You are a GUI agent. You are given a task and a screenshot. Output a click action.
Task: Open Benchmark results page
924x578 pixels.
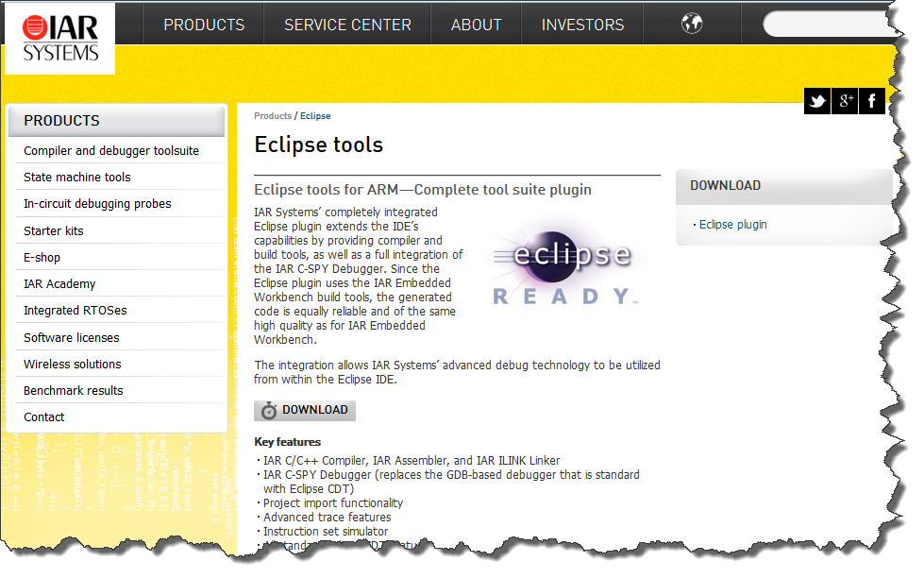[x=74, y=391]
